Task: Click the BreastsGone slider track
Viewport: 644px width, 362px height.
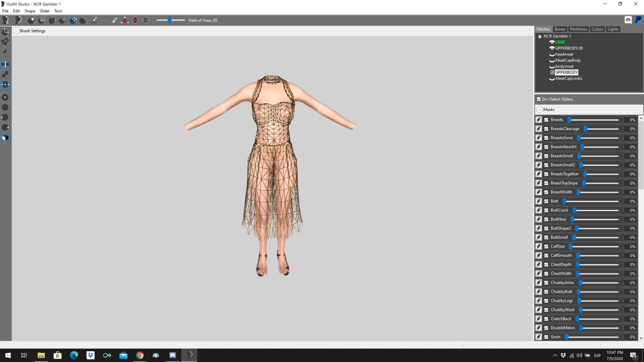Action: point(598,138)
